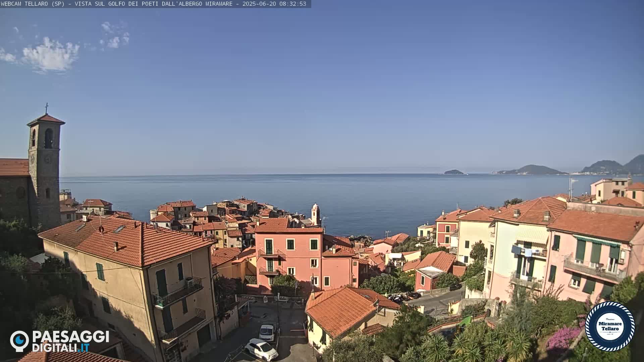This screenshot has width=644, height=362.
Task: Click the Paesaggi Digitali eye logo icon
Action: (x=19, y=341)
